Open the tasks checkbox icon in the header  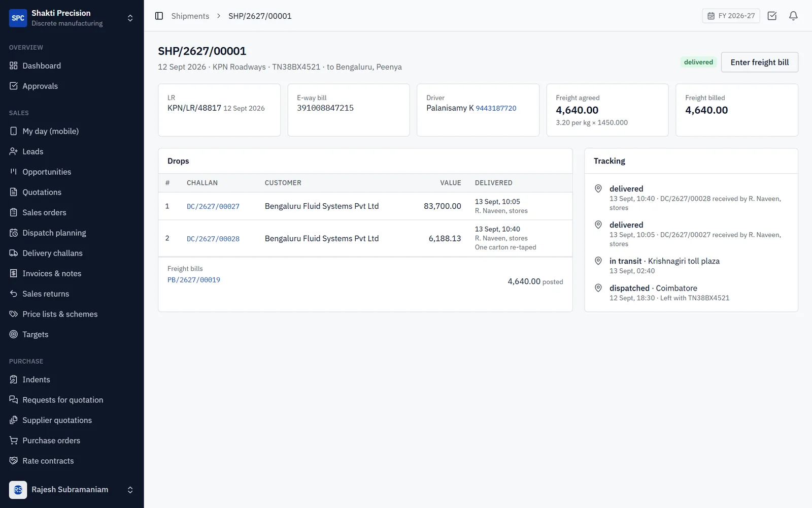click(772, 16)
